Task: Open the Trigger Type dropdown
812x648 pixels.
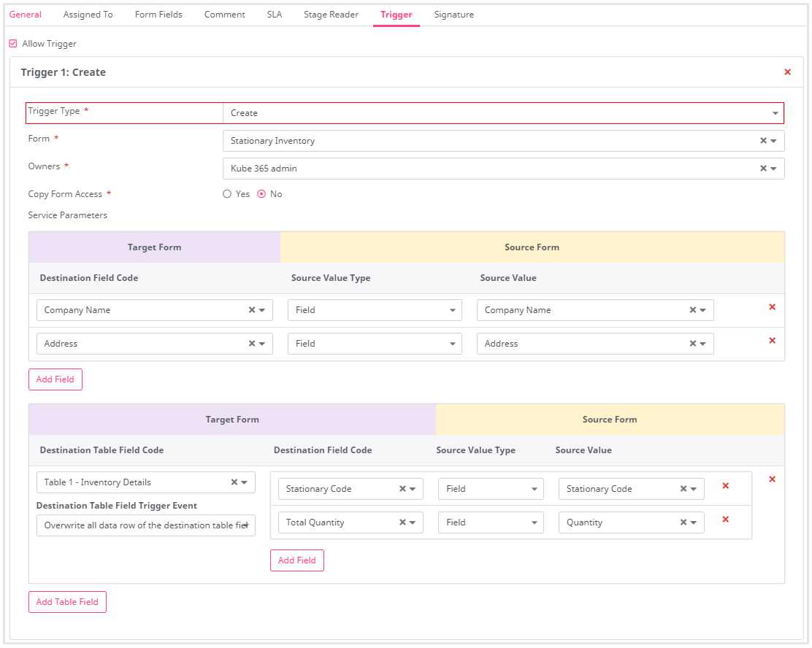Action: pyautogui.click(x=502, y=113)
